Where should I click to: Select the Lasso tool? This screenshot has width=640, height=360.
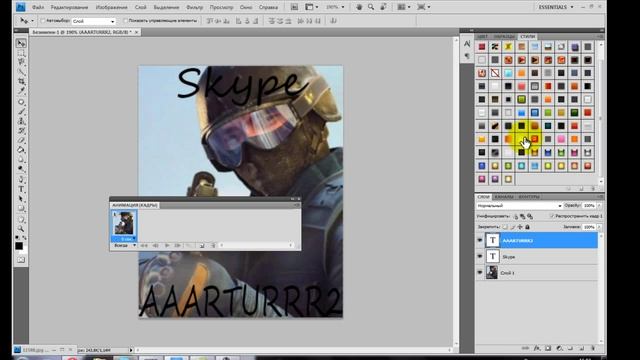tap(21, 62)
